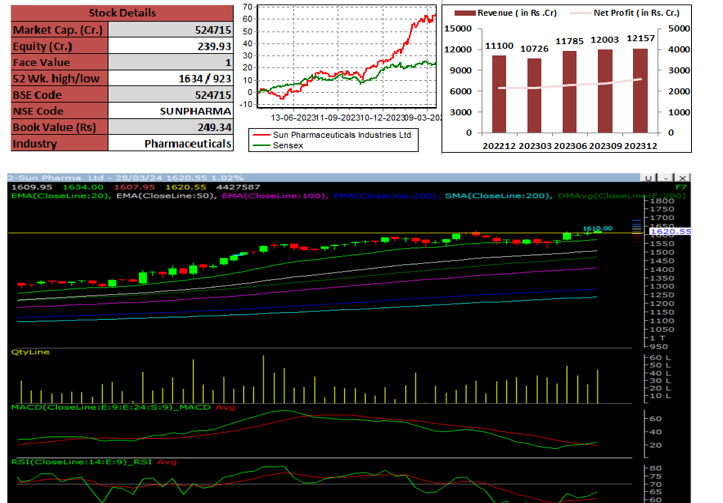Click the 249.34 book value
This screenshot has width=723, height=503.
click(214, 127)
